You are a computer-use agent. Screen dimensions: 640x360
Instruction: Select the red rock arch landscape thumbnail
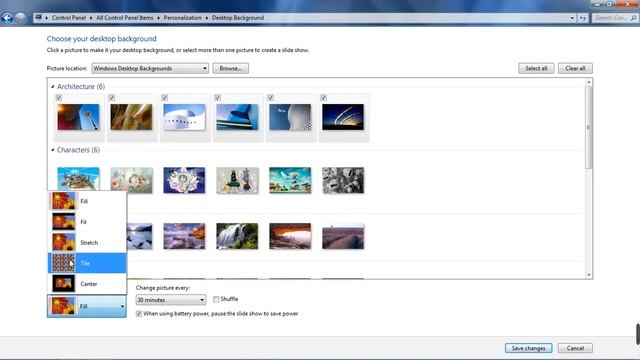pos(290,236)
